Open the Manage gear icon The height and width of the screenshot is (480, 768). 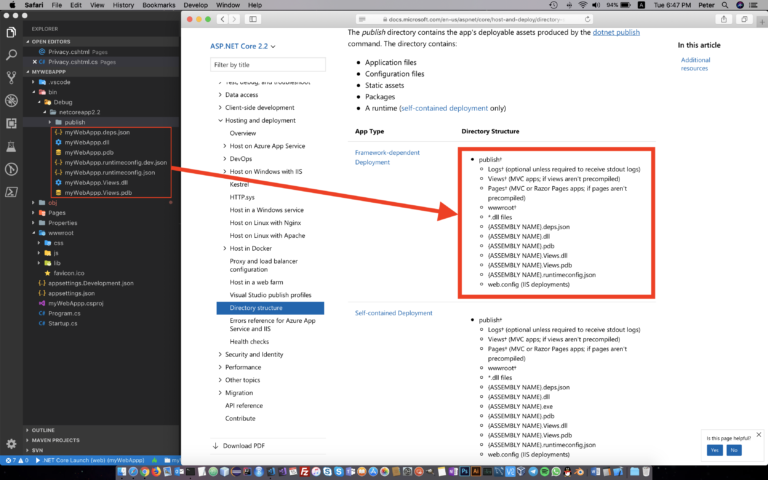[11, 444]
